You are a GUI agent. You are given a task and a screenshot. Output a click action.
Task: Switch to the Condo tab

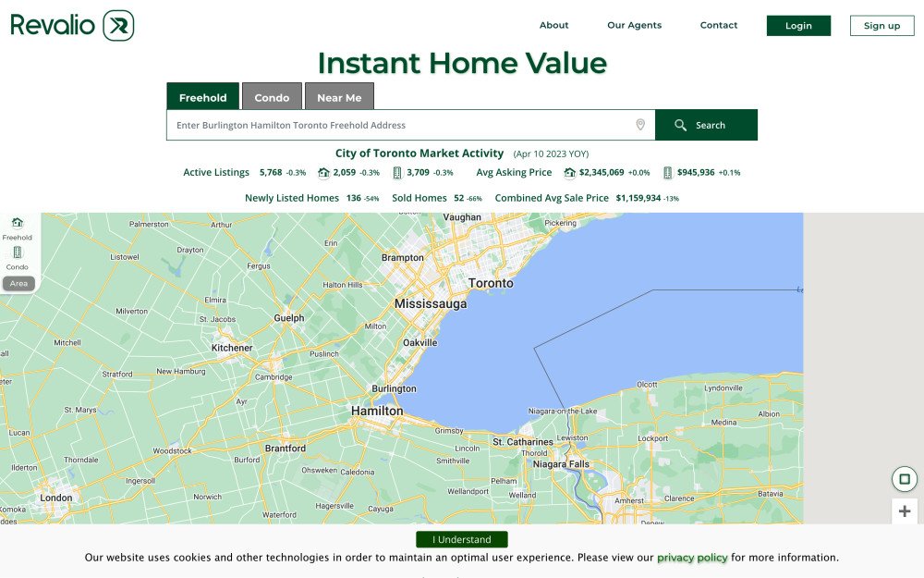[x=272, y=97]
